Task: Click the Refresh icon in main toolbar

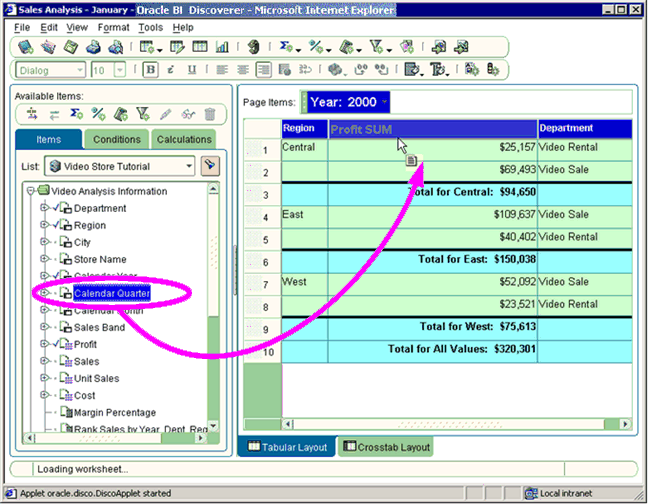Action: click(x=254, y=47)
